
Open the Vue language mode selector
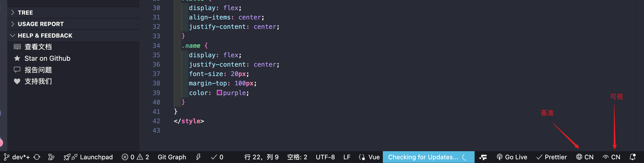pyautogui.click(x=369, y=157)
